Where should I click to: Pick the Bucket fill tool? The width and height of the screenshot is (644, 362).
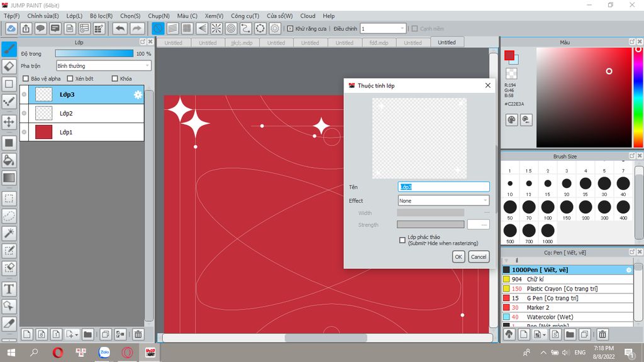pyautogui.click(x=9, y=160)
